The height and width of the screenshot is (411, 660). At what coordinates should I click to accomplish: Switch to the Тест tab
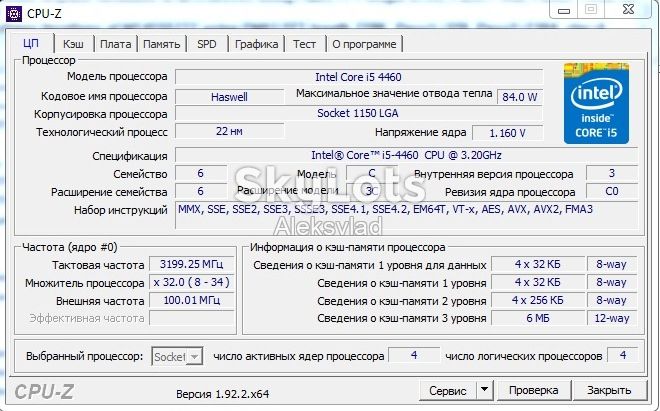(304, 44)
